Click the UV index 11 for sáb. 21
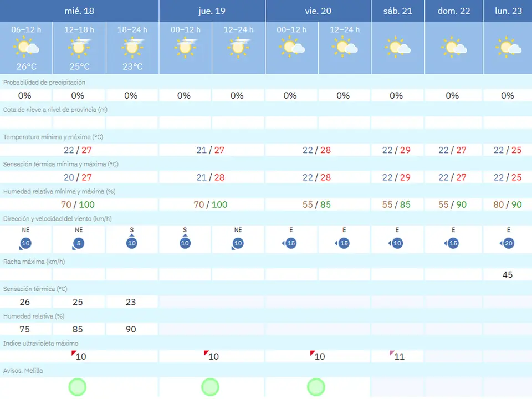The image size is (532, 399). click(397, 356)
